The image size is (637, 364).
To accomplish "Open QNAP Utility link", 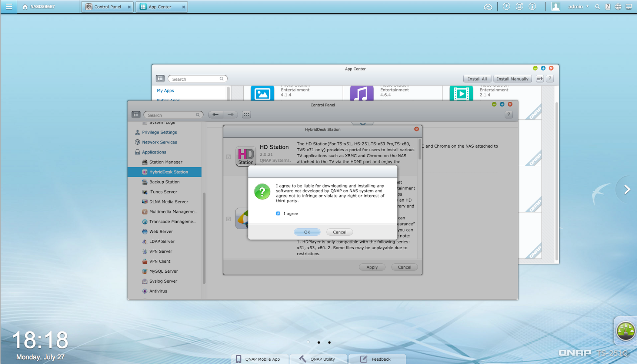I will point(318,359).
